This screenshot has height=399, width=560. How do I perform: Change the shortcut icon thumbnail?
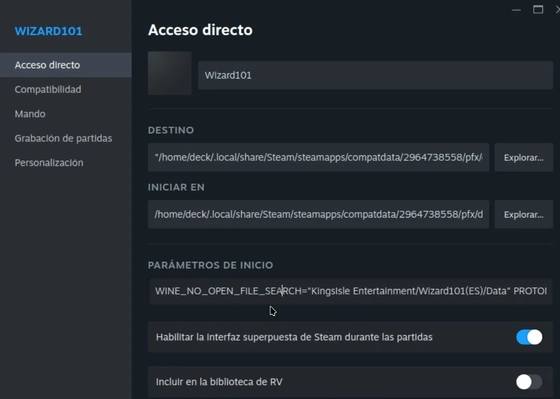170,73
